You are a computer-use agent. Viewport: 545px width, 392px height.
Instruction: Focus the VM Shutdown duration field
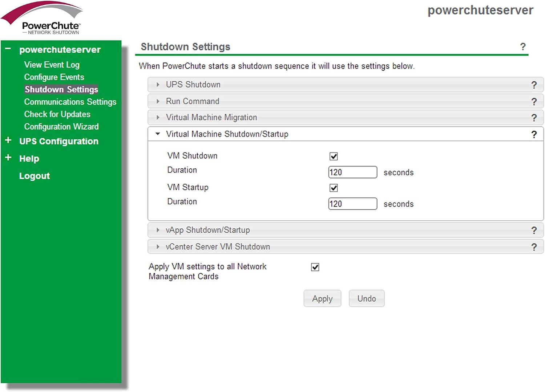click(352, 172)
